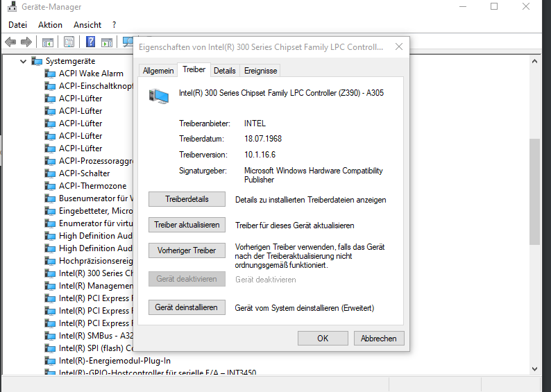The height and width of the screenshot is (392, 551).
Task: Open the Ereignisse tab
Action: [260, 71]
